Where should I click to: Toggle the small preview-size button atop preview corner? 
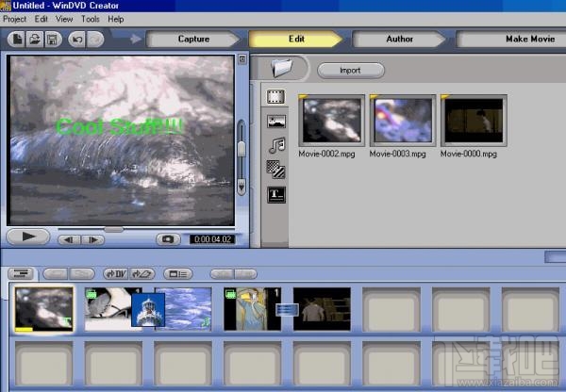[242, 59]
